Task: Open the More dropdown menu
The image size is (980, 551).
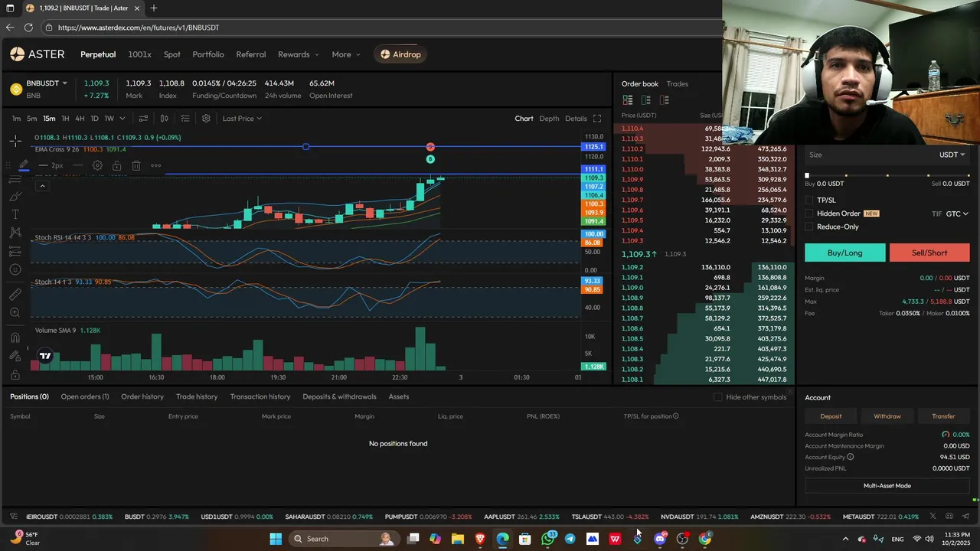Action: [x=346, y=54]
